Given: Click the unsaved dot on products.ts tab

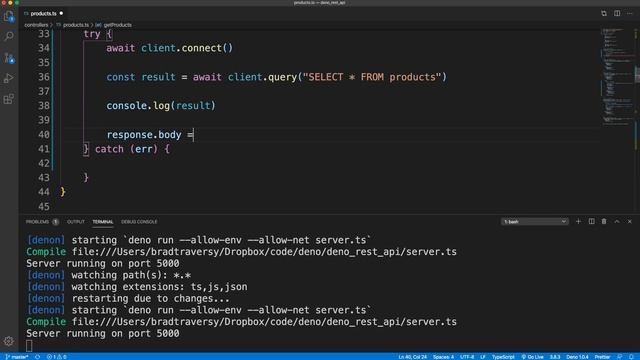Looking at the screenshot, I should tap(61, 13).
